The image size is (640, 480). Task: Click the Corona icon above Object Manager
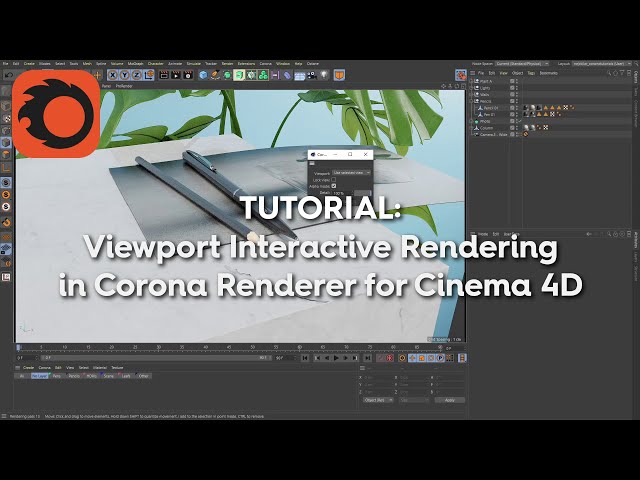[x=461, y=75]
